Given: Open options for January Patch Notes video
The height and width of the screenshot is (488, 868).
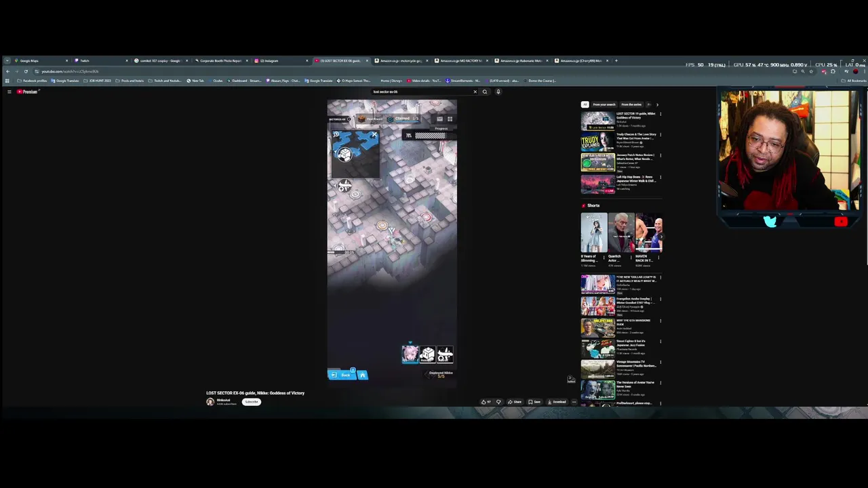Looking at the screenshot, I should 660,156.
